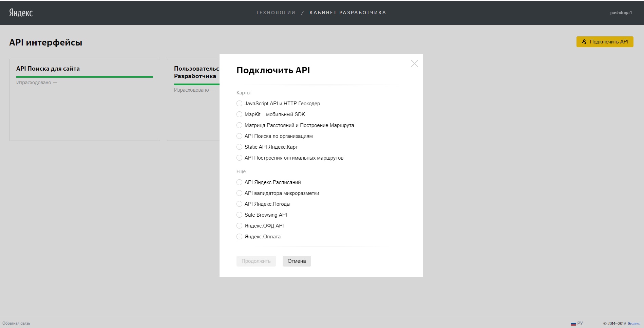Select API Яндекс.Погоды option
The width and height of the screenshot is (644, 328).
[240, 204]
